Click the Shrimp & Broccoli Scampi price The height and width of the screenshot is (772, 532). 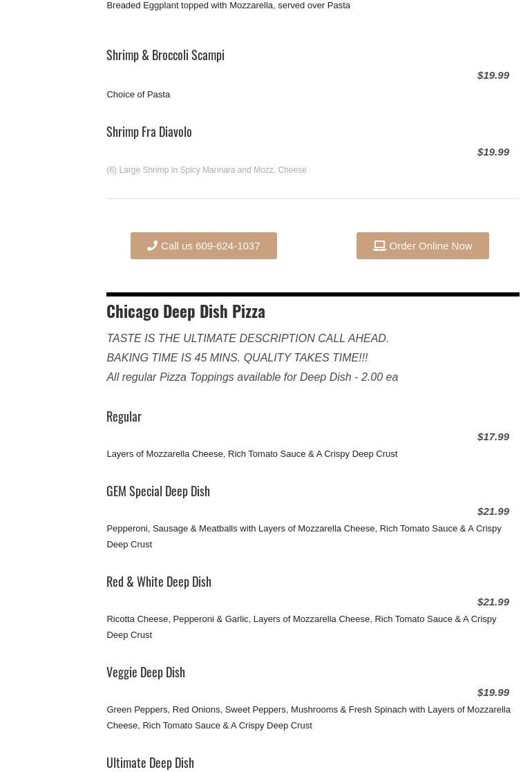(x=493, y=75)
